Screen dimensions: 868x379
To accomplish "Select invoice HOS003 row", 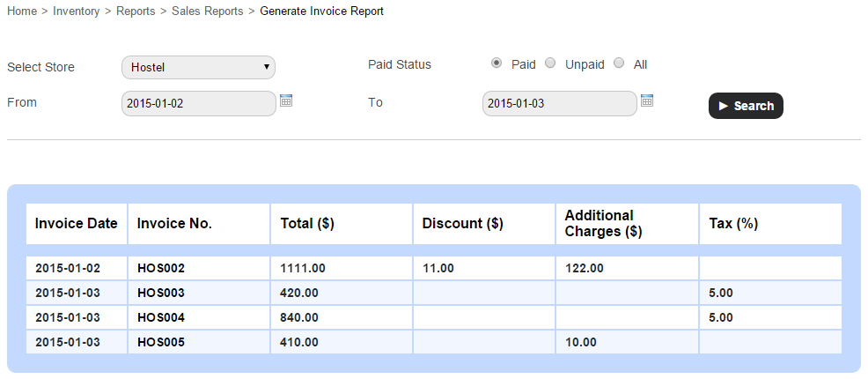I will click(x=161, y=293).
